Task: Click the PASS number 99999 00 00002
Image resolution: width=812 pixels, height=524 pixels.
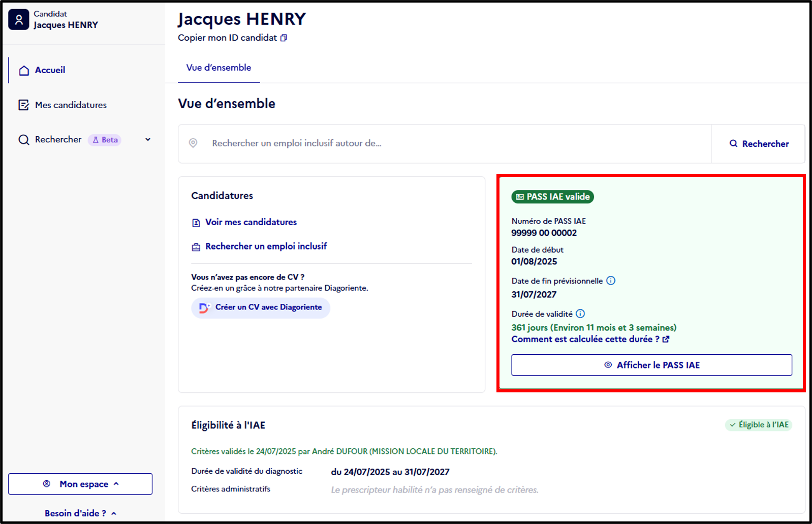Action: 544,233
